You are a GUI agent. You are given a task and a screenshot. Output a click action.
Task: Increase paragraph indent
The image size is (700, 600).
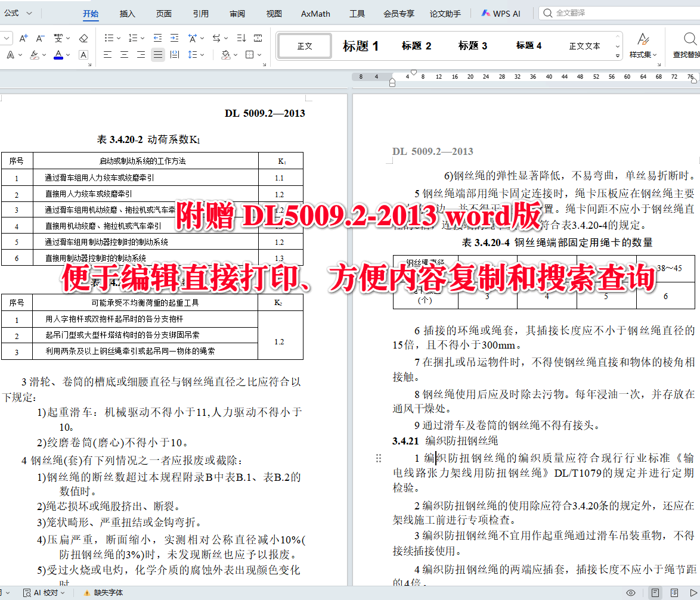tap(175, 38)
